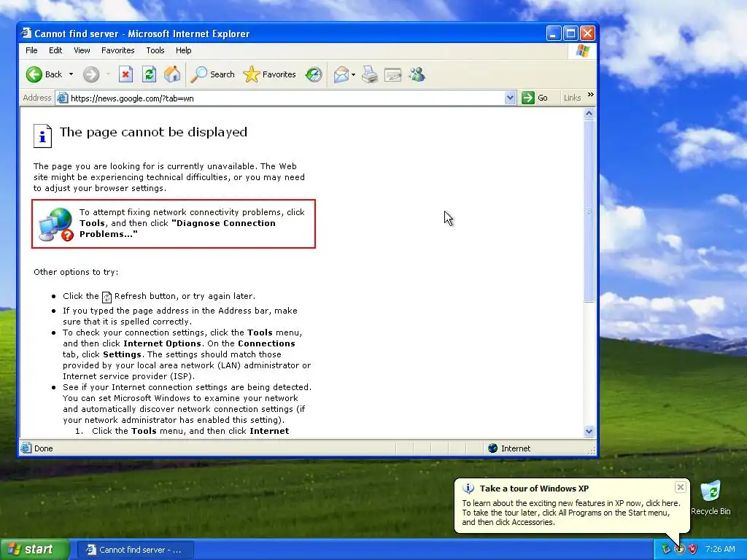This screenshot has width=747, height=560.
Task: Click the address bar URL field
Action: point(286,98)
